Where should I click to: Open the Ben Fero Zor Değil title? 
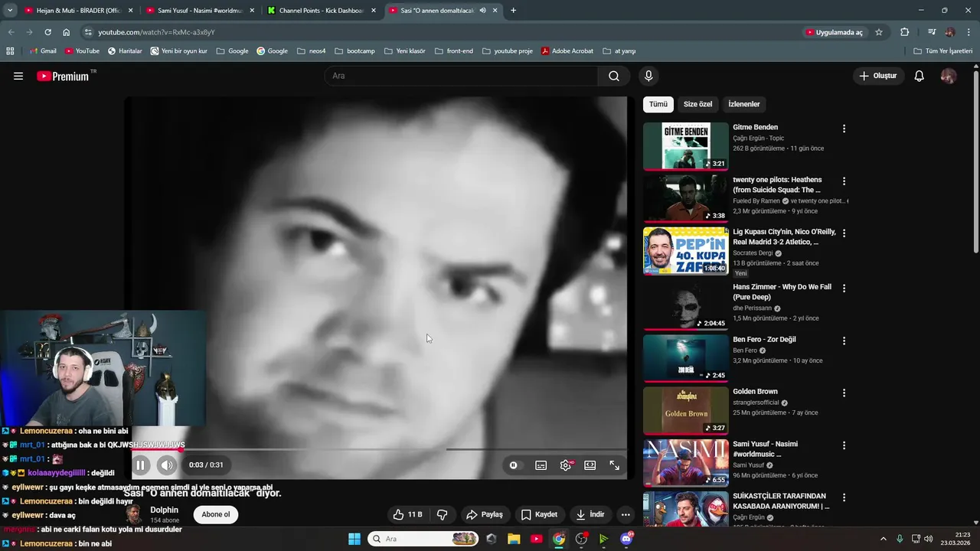pos(764,339)
